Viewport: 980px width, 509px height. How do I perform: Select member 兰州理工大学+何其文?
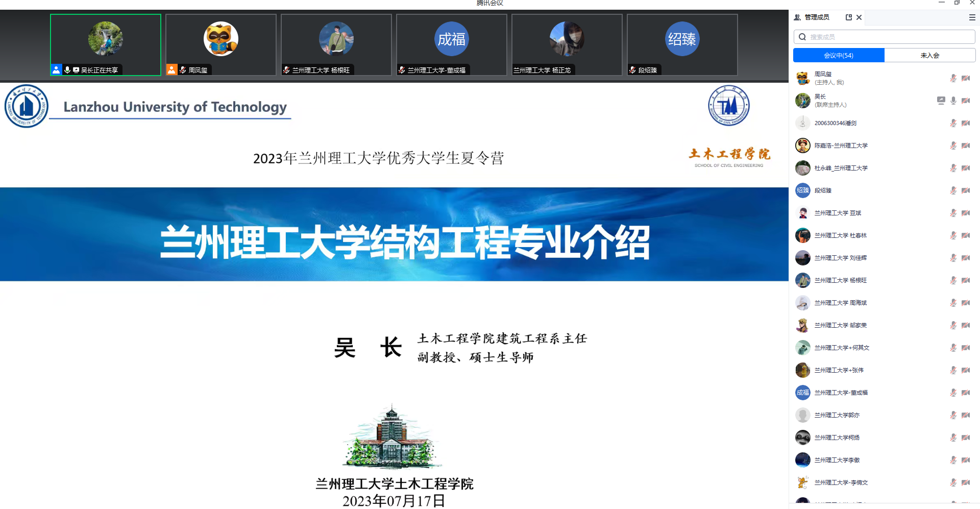coord(842,348)
